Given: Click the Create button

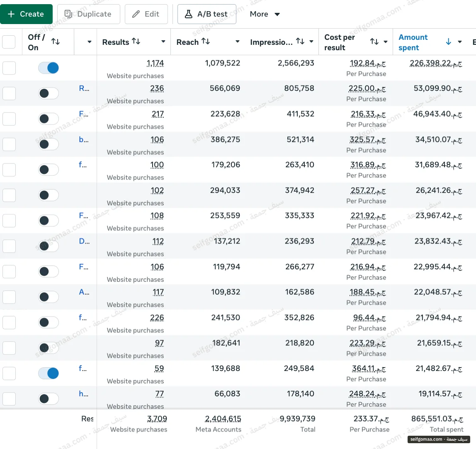Looking at the screenshot, I should coord(26,14).
